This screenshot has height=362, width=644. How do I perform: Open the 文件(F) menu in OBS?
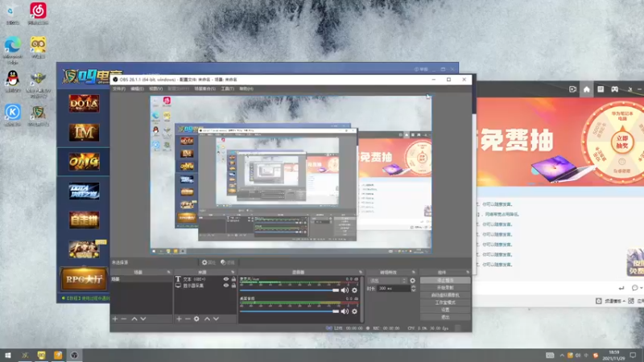118,88
